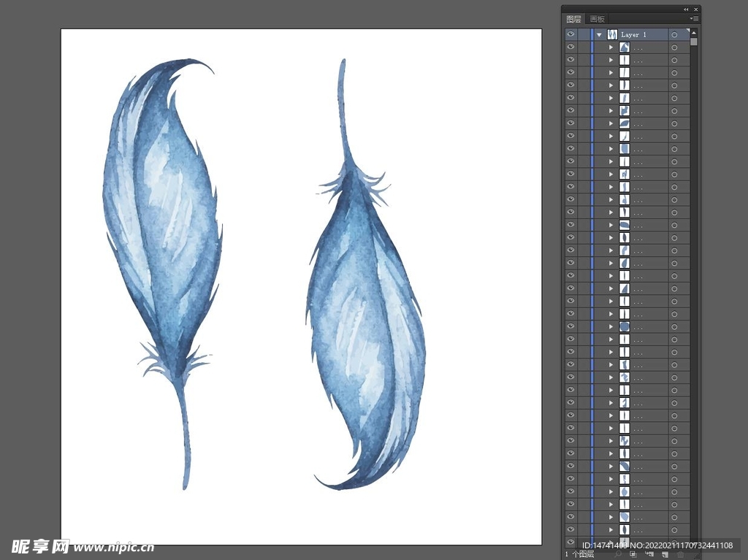Expand the sublayer with solid blue circle thumbnail

point(611,327)
